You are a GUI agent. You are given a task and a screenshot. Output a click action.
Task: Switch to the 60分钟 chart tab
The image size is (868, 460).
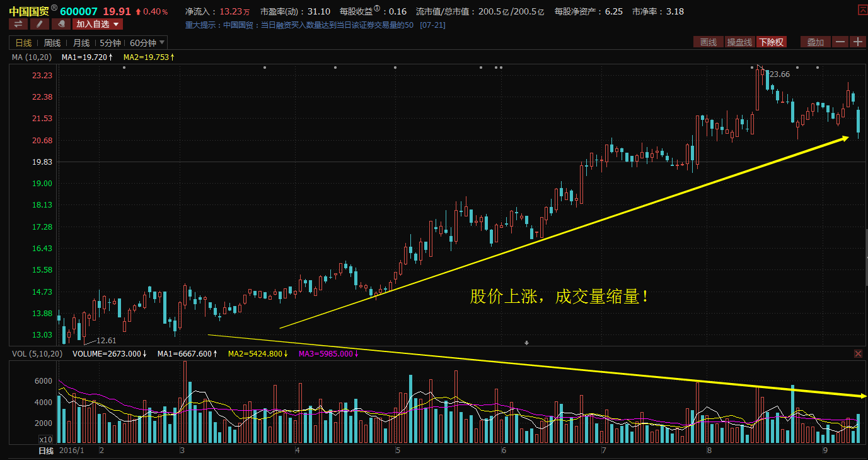coord(142,43)
